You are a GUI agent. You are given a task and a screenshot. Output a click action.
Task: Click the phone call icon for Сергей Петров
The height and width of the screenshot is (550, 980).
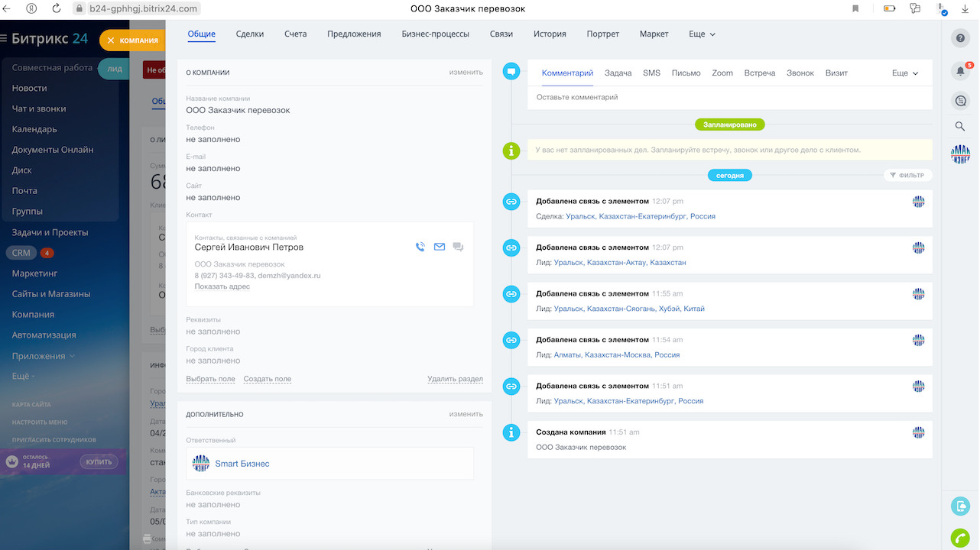[420, 247]
